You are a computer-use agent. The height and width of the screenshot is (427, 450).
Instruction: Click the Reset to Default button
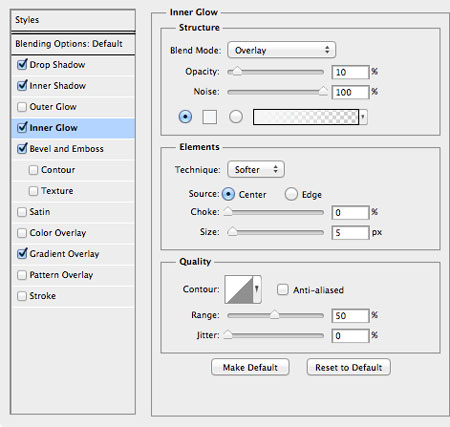pos(348,367)
